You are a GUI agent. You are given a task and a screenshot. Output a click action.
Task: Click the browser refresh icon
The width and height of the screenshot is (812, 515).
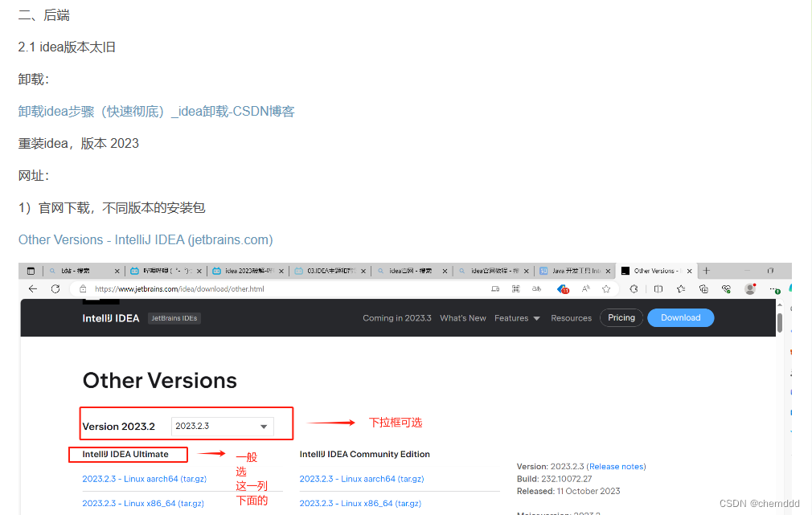click(x=55, y=288)
